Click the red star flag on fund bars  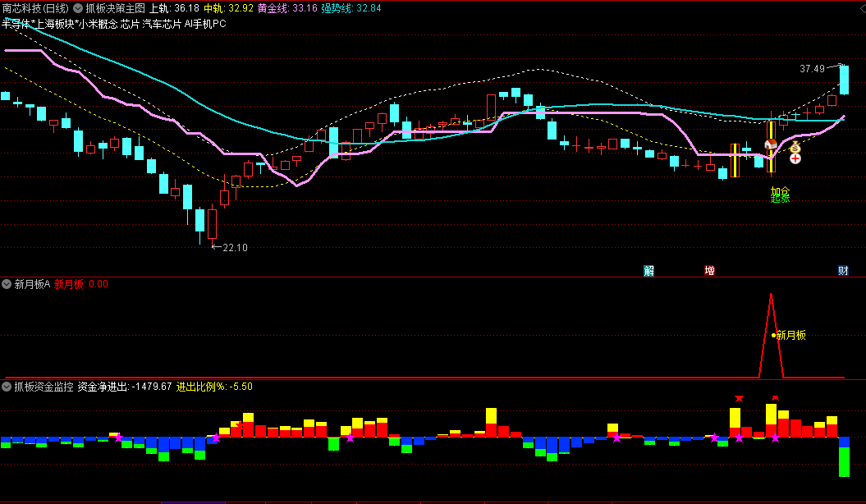[x=240, y=424]
